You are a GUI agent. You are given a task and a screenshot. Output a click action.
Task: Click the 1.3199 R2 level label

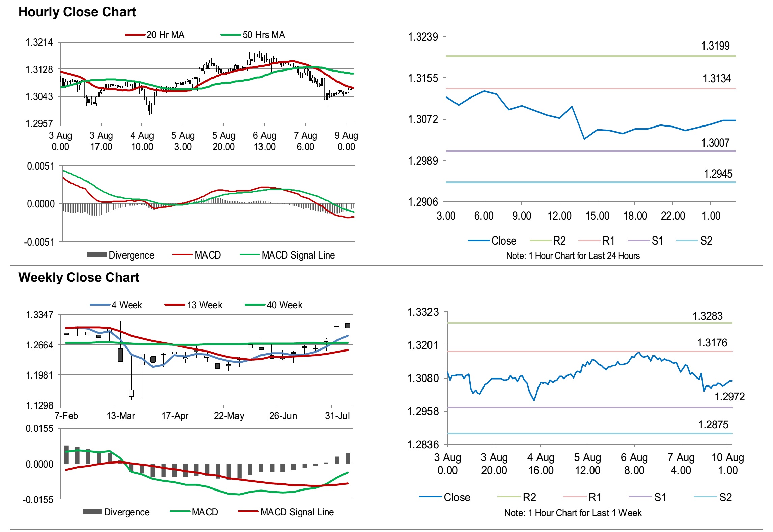pos(715,46)
